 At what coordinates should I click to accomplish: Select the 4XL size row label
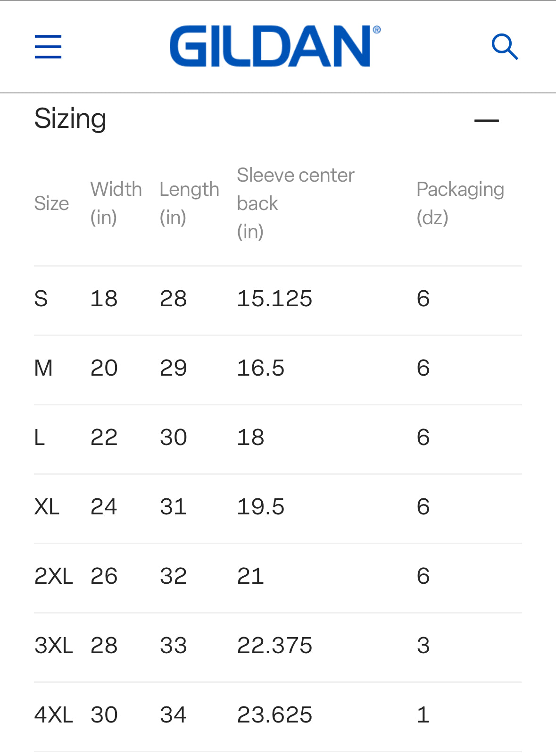54,715
